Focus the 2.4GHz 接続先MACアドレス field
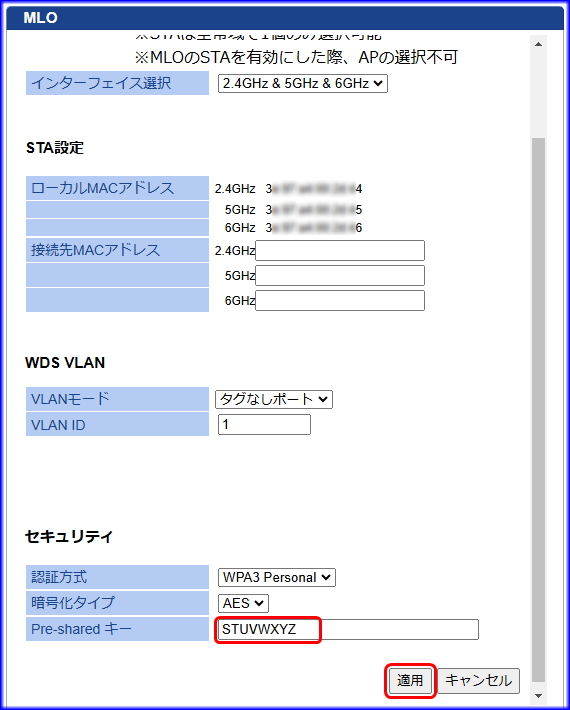 [x=340, y=250]
